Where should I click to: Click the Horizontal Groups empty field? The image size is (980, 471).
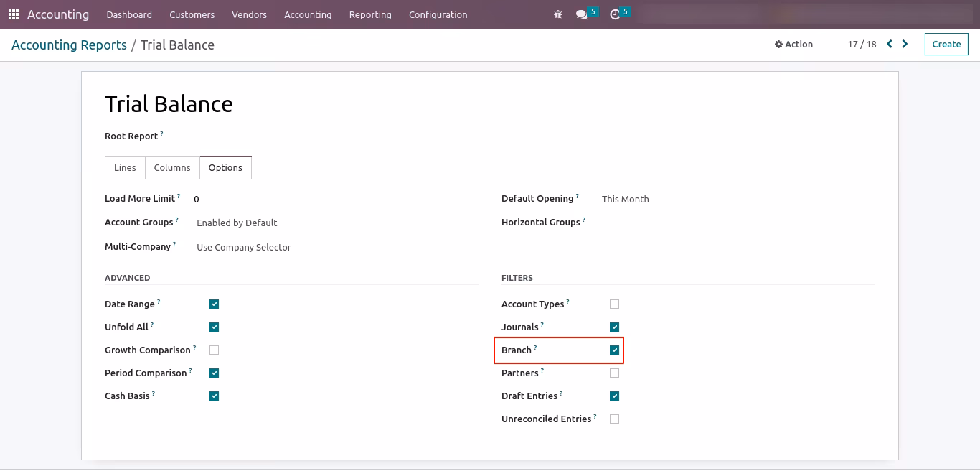[738, 223]
